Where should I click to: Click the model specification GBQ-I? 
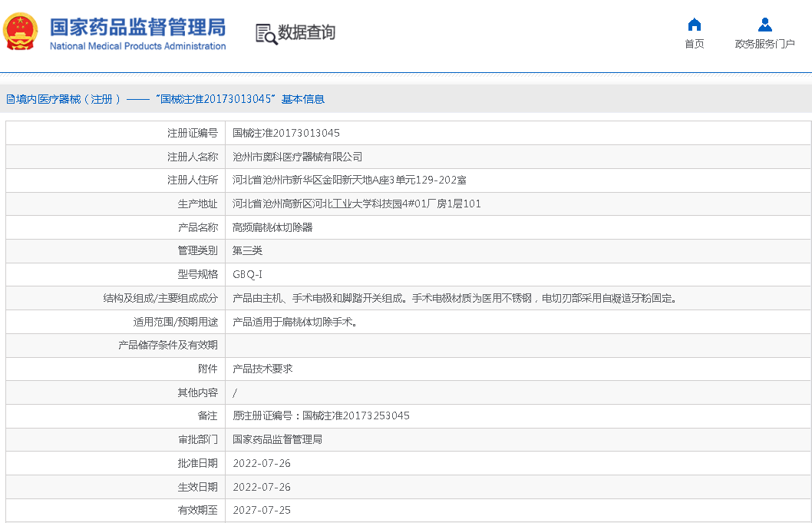pos(247,274)
